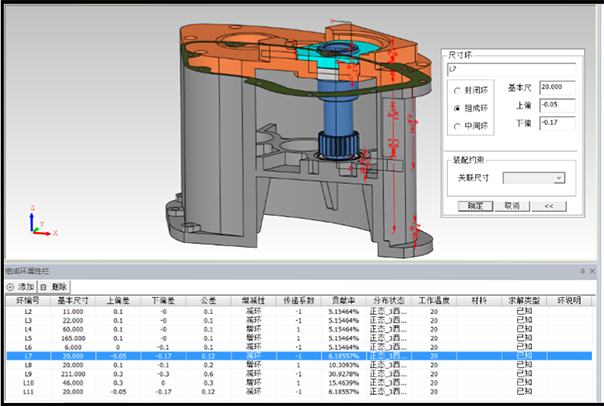Click the 删除 (delete) icon in the panel toolbar
604x406 pixels.
[x=41, y=286]
